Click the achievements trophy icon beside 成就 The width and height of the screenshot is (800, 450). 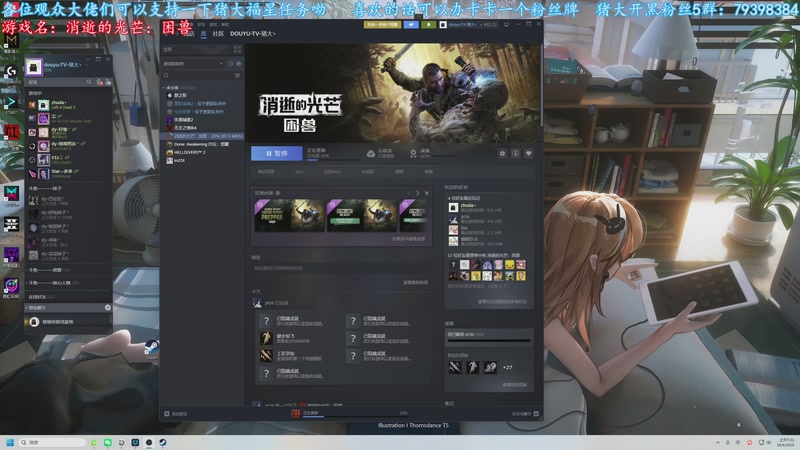(413, 153)
